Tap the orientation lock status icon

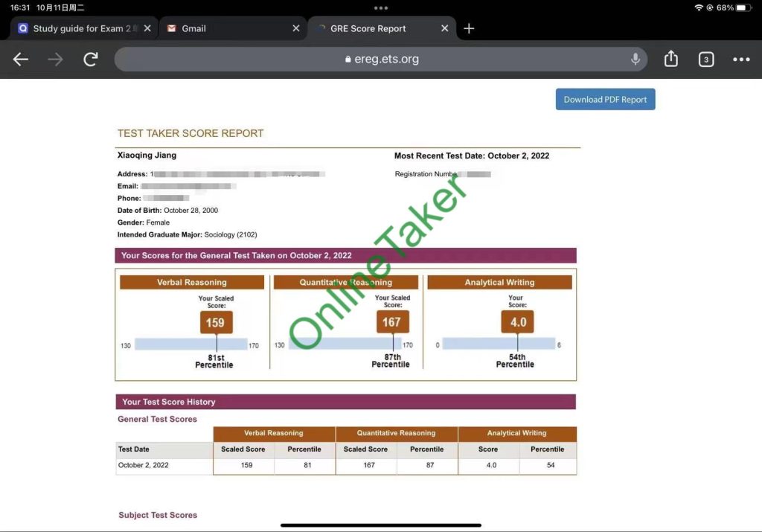710,7
